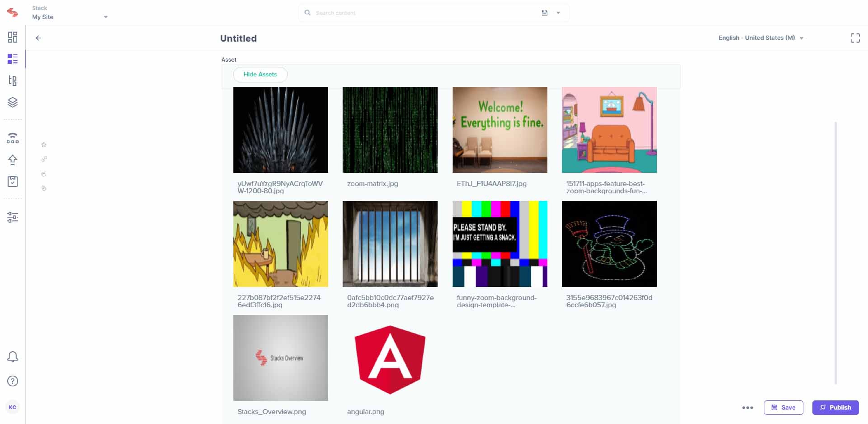This screenshot has height=424, width=868.
Task: Select the This is fine fire thumbnail
Action: click(x=280, y=244)
